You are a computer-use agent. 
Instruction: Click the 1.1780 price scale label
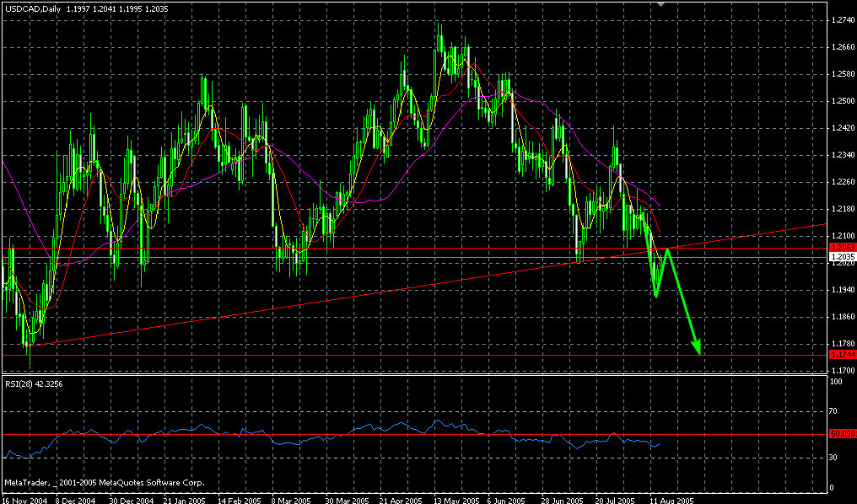point(843,344)
